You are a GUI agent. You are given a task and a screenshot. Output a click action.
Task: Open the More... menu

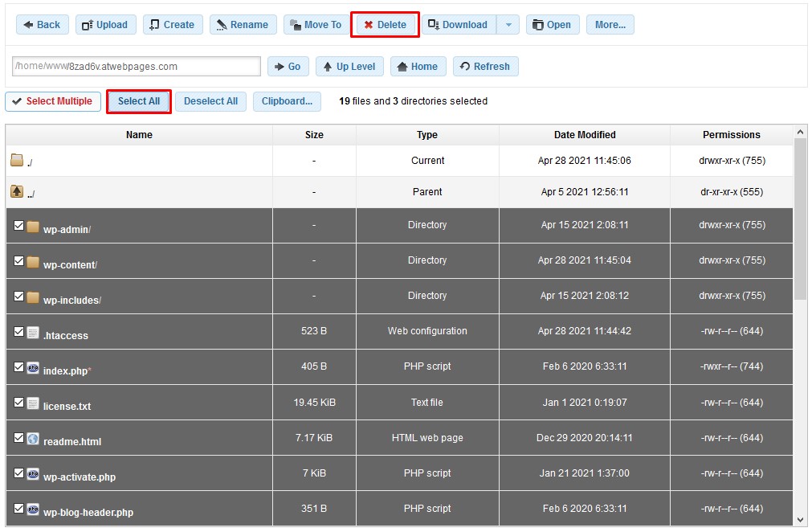(610, 24)
